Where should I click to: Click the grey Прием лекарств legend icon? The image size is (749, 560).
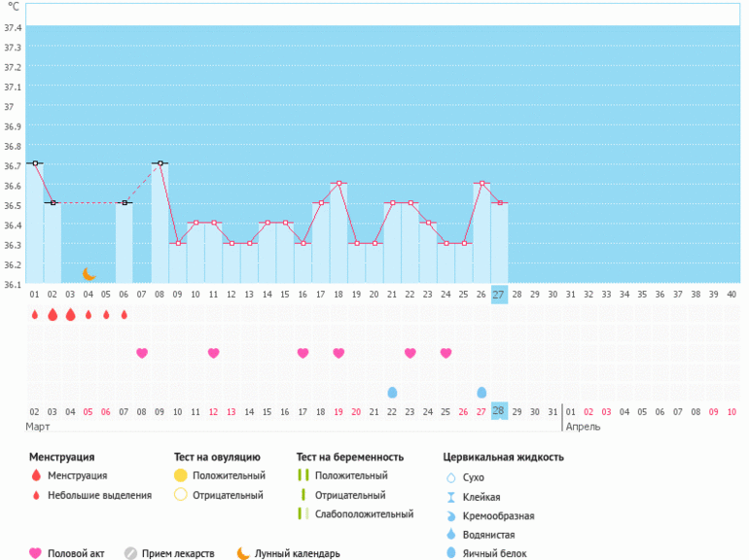coord(130,553)
